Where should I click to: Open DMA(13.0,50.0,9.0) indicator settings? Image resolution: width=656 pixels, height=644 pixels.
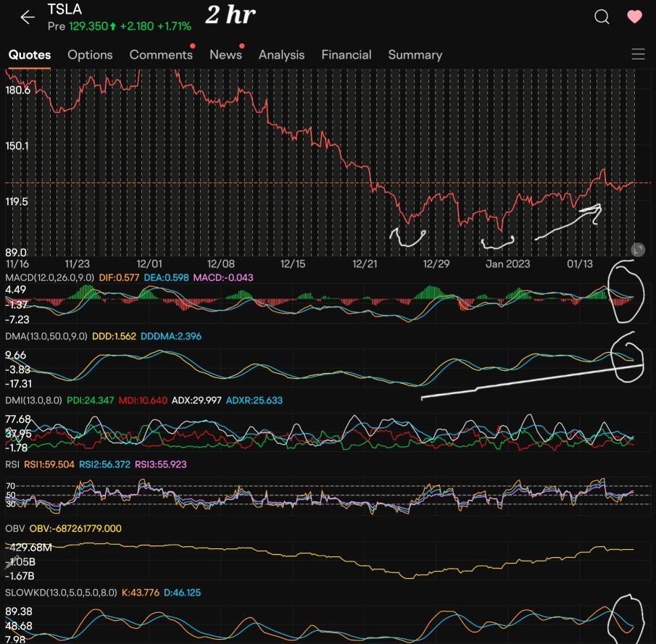point(46,336)
